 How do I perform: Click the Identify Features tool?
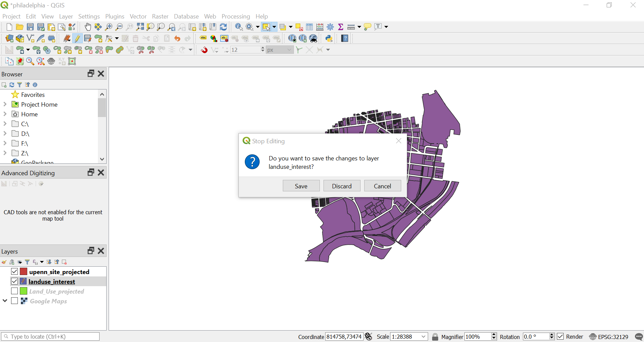point(239,27)
